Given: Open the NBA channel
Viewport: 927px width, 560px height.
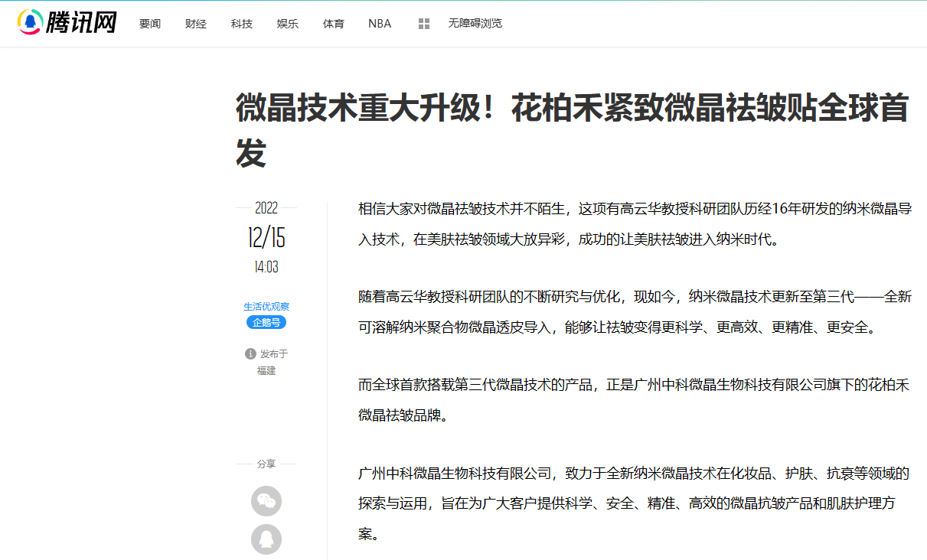Looking at the screenshot, I should 380,24.
